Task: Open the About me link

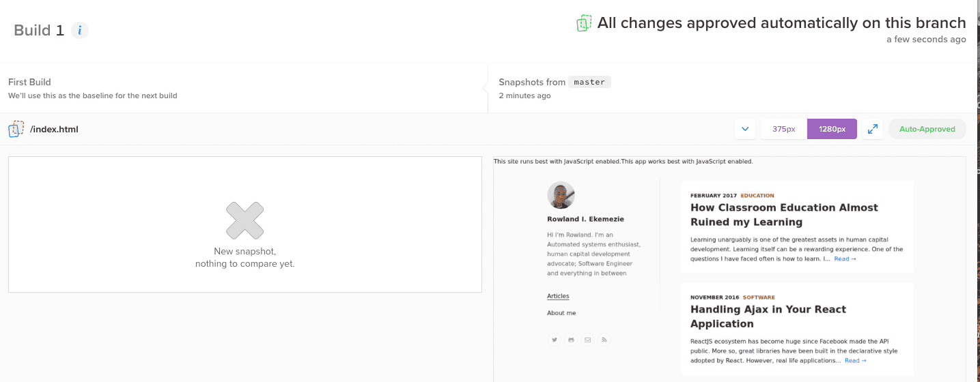Action: click(561, 313)
